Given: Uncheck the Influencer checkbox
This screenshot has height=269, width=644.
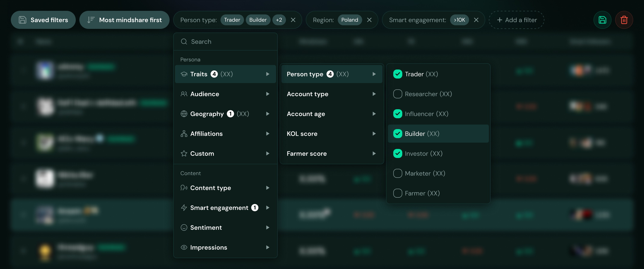Looking at the screenshot, I should (398, 114).
